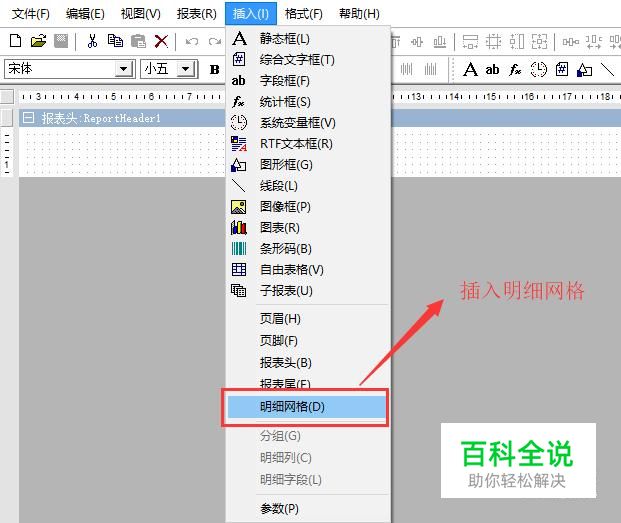Click the Redo arrow icon
Screen dimensions: 621x523
click(215, 41)
